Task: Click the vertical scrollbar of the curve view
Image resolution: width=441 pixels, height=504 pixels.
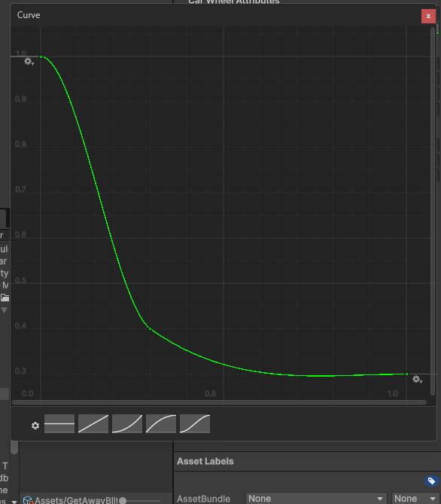Action: [x=433, y=211]
